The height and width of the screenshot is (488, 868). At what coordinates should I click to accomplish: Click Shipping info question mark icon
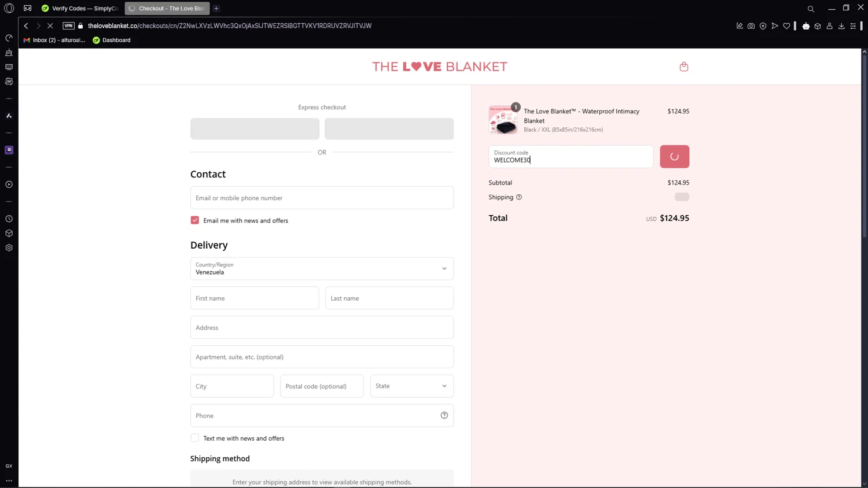(x=519, y=197)
